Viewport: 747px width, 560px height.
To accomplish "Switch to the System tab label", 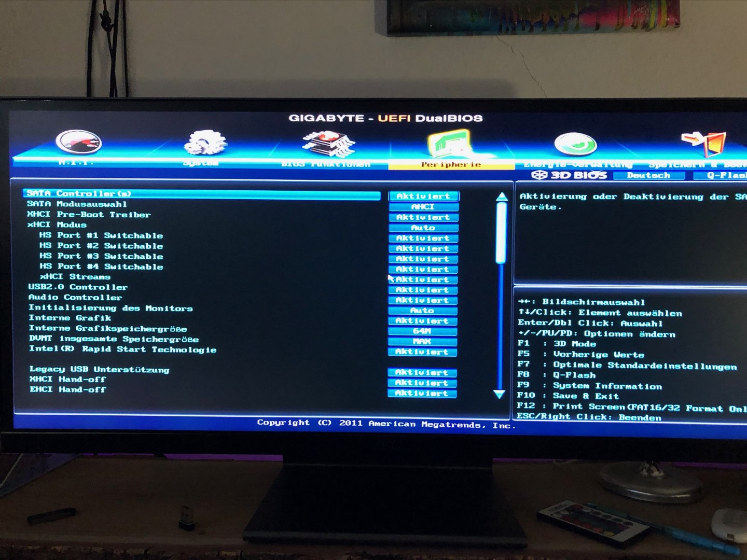I will pos(201,163).
